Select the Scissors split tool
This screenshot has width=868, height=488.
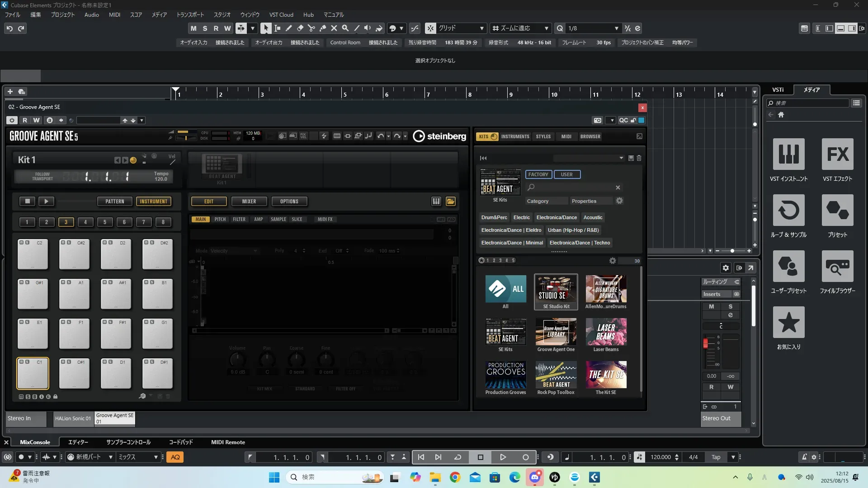click(311, 28)
